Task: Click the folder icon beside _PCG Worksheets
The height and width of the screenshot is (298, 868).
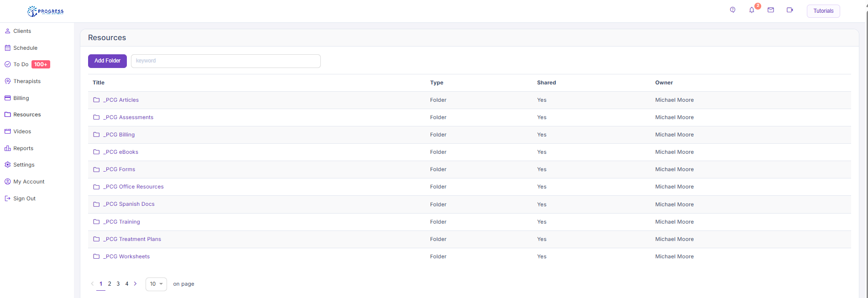Action: [x=96, y=256]
